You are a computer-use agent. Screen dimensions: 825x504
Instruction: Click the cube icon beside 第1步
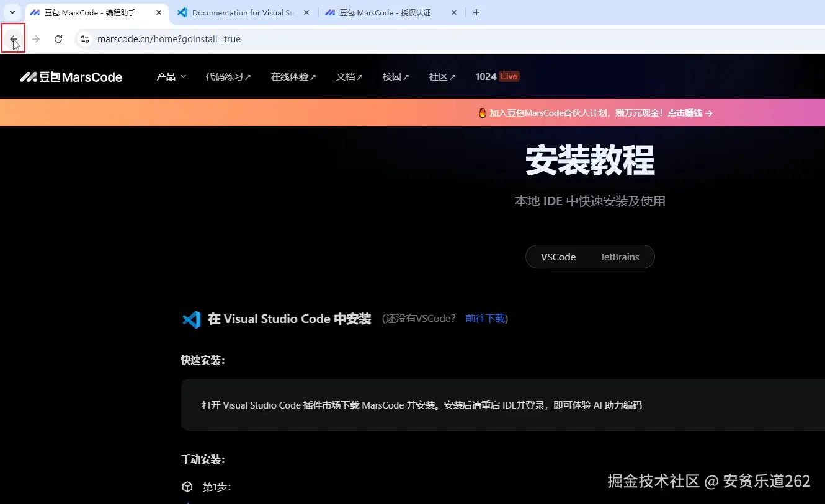coord(187,487)
